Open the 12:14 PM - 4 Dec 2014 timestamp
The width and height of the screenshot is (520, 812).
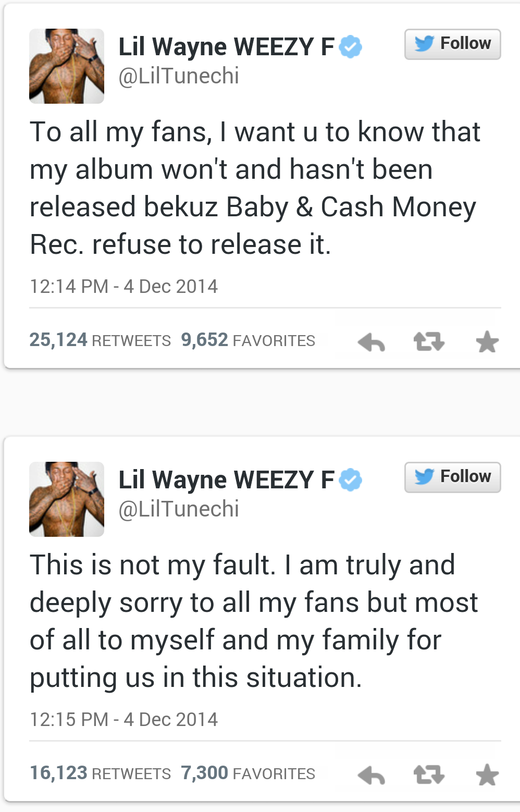123,287
